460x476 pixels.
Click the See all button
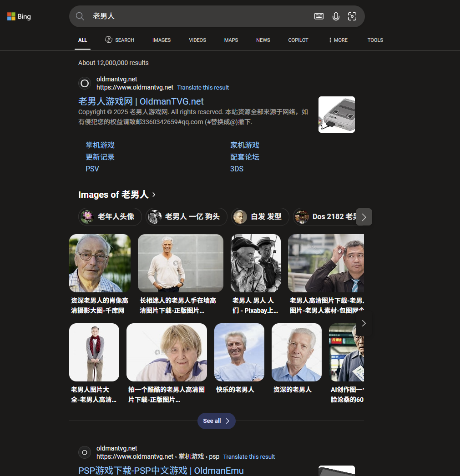point(216,421)
